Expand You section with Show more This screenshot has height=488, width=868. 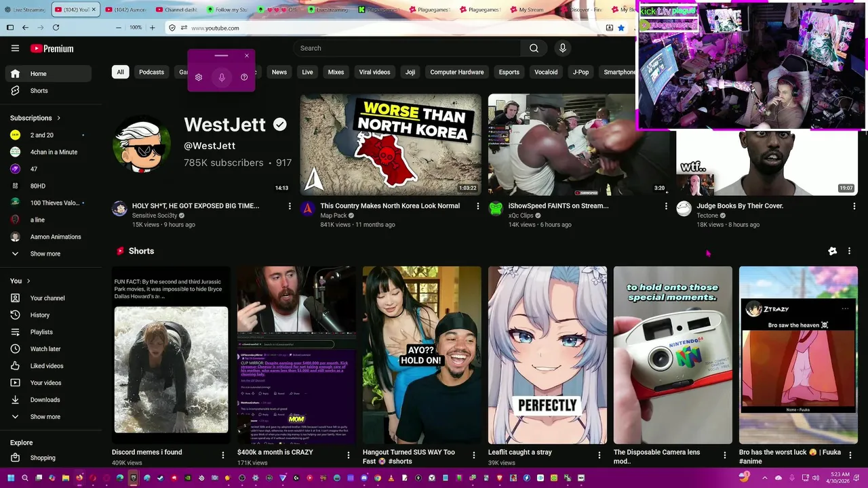click(48, 417)
